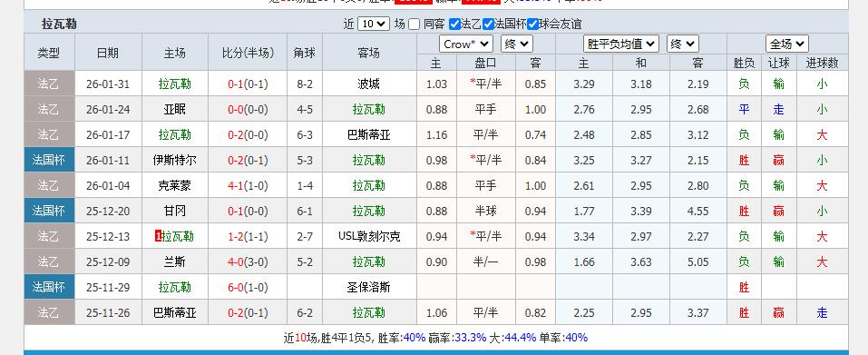Click the home odds 3.29
The height and width of the screenshot is (355, 868).
click(584, 84)
